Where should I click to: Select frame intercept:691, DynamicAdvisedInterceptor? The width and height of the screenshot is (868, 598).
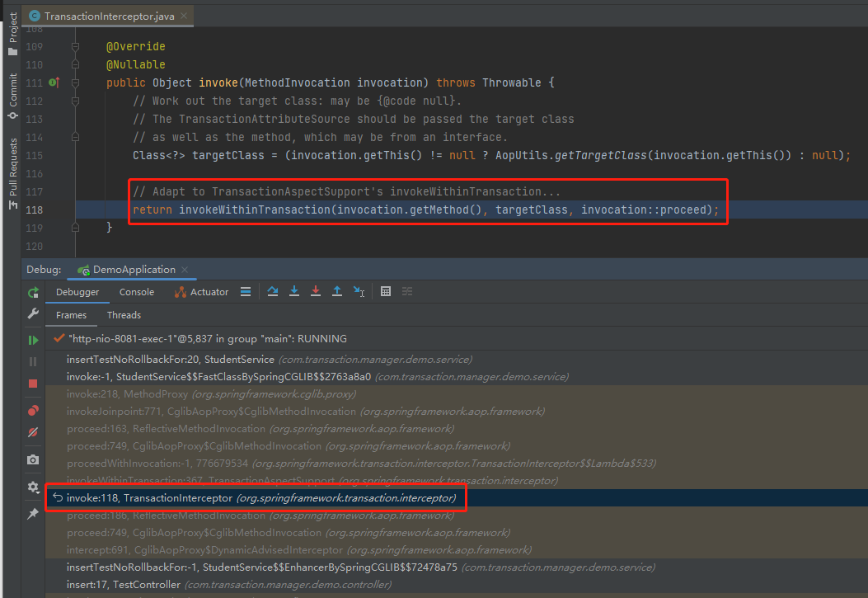(456, 550)
